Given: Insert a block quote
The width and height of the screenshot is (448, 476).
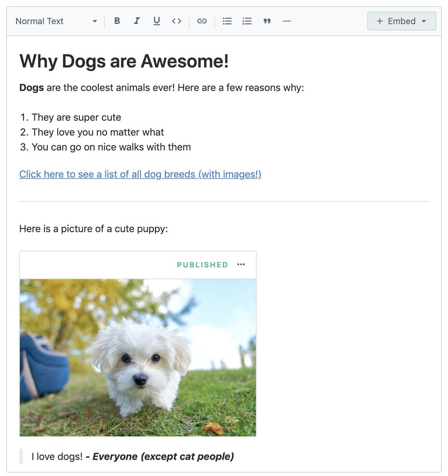Looking at the screenshot, I should 267,21.
